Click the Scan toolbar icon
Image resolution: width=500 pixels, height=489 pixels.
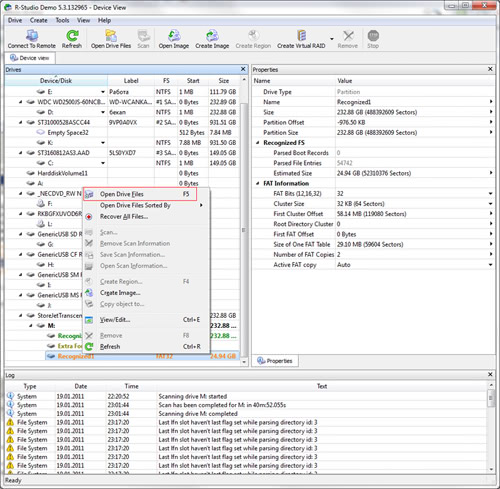click(x=144, y=36)
